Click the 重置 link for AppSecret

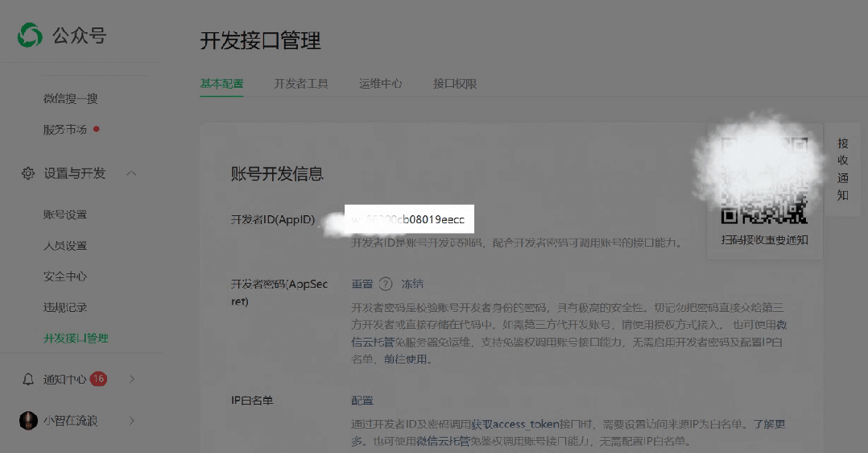tap(362, 284)
